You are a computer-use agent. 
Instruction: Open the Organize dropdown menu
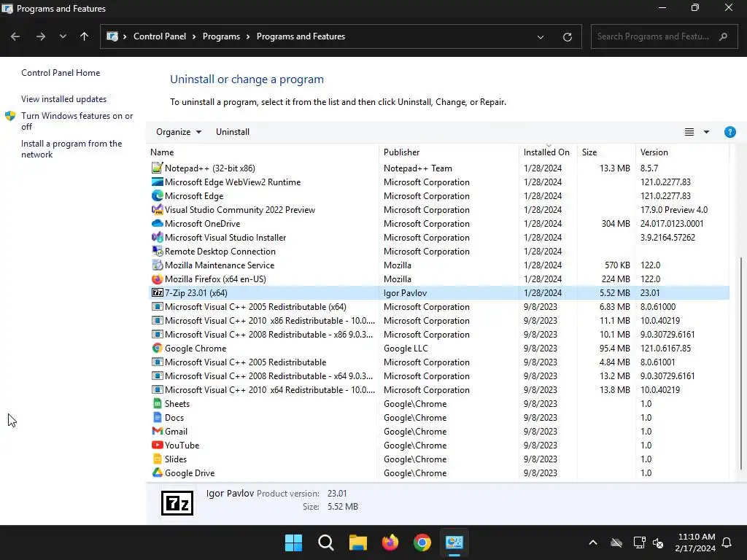tap(179, 132)
